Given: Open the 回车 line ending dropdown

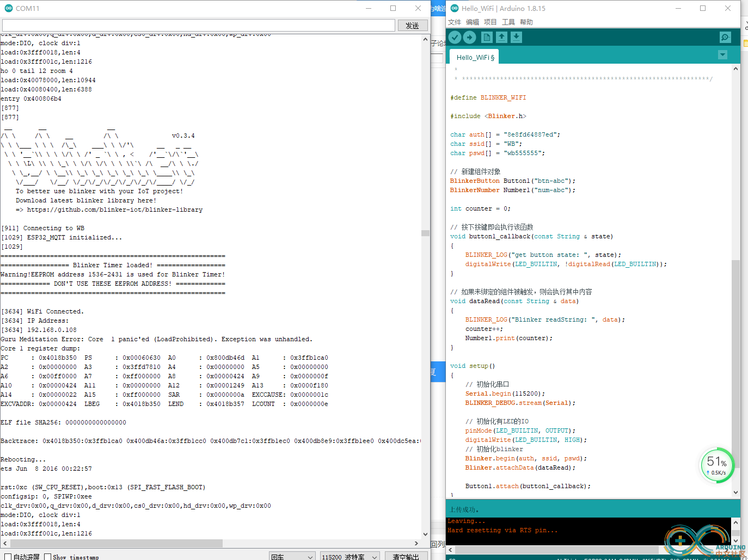Looking at the screenshot, I should click(292, 557).
